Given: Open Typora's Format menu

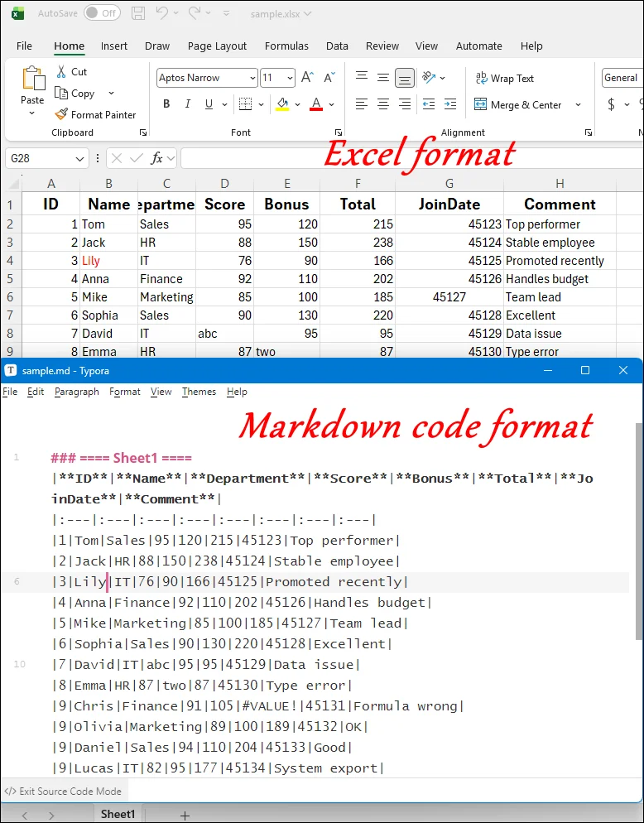Looking at the screenshot, I should (x=124, y=392).
